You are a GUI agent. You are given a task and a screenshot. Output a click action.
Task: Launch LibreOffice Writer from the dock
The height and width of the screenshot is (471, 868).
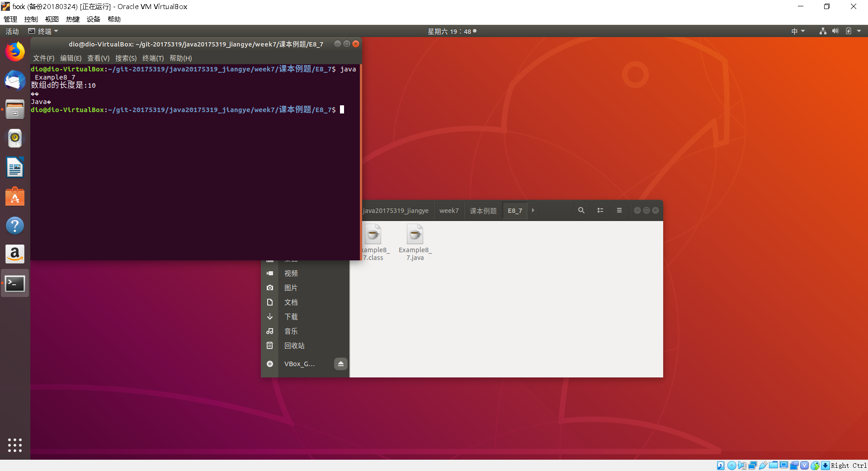[15, 167]
